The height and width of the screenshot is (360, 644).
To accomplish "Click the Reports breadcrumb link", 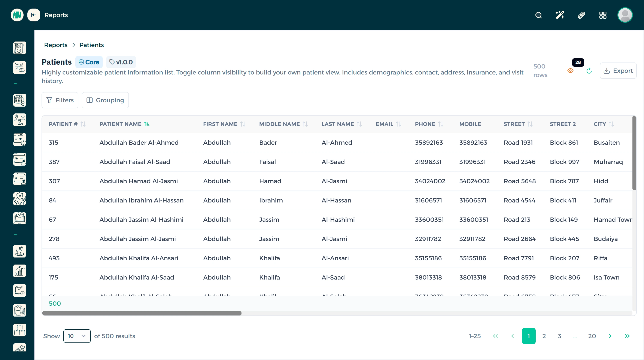I will click(56, 45).
